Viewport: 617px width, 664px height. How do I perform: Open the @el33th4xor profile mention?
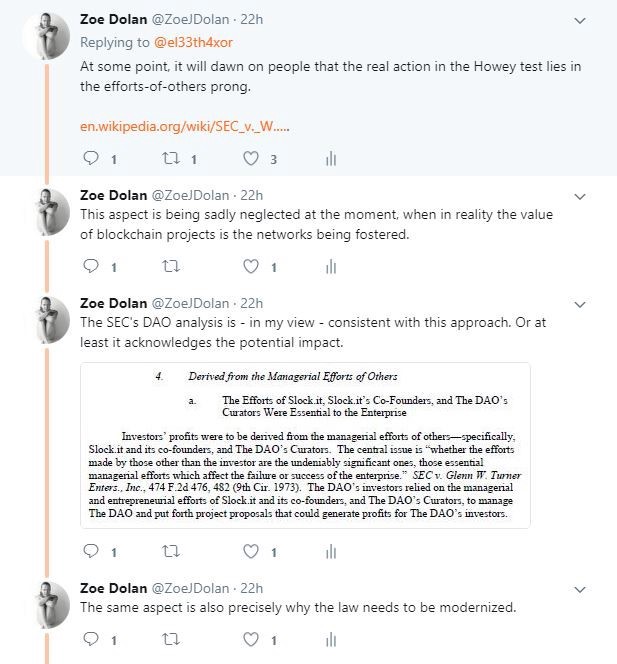coord(193,42)
